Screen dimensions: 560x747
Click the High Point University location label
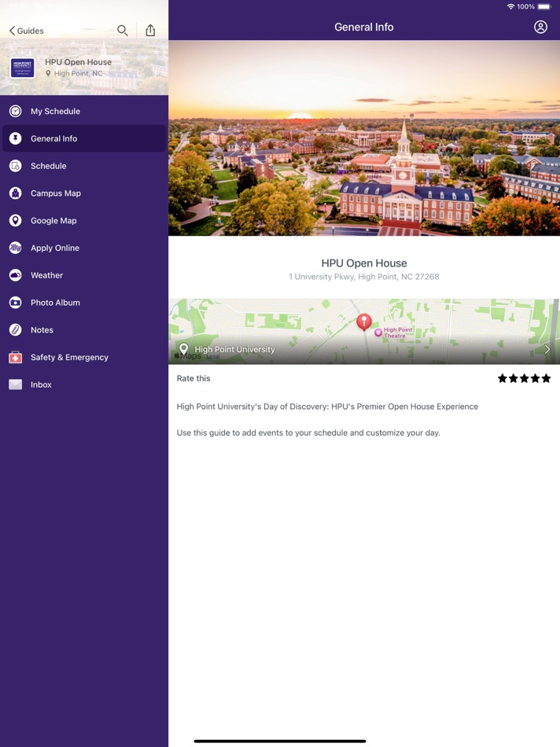pos(234,349)
